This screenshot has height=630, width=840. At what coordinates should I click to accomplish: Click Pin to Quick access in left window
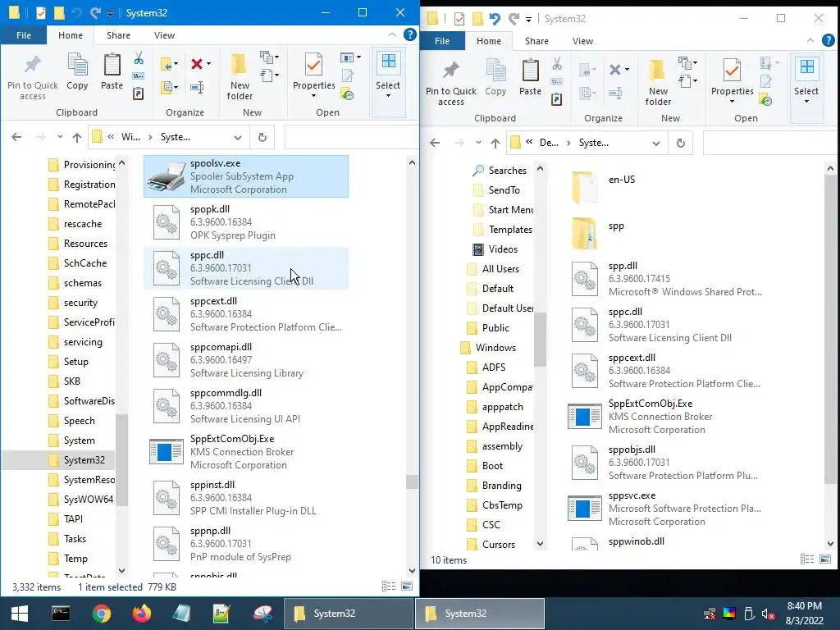pos(33,78)
